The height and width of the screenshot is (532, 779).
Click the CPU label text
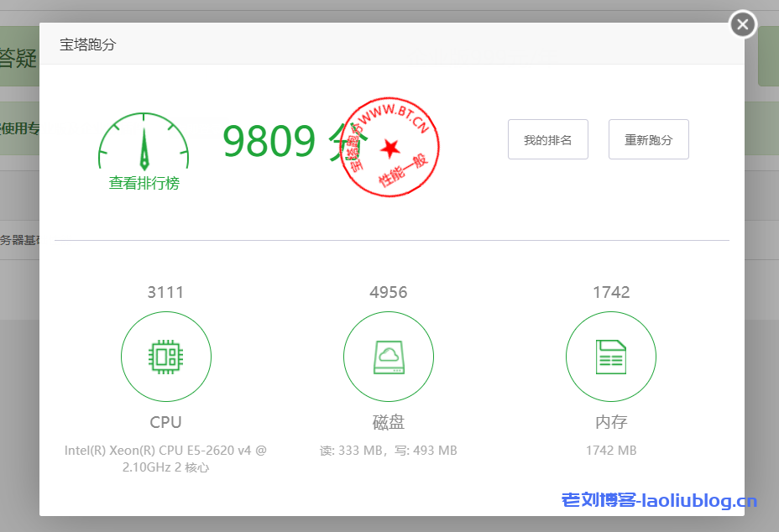click(165, 422)
